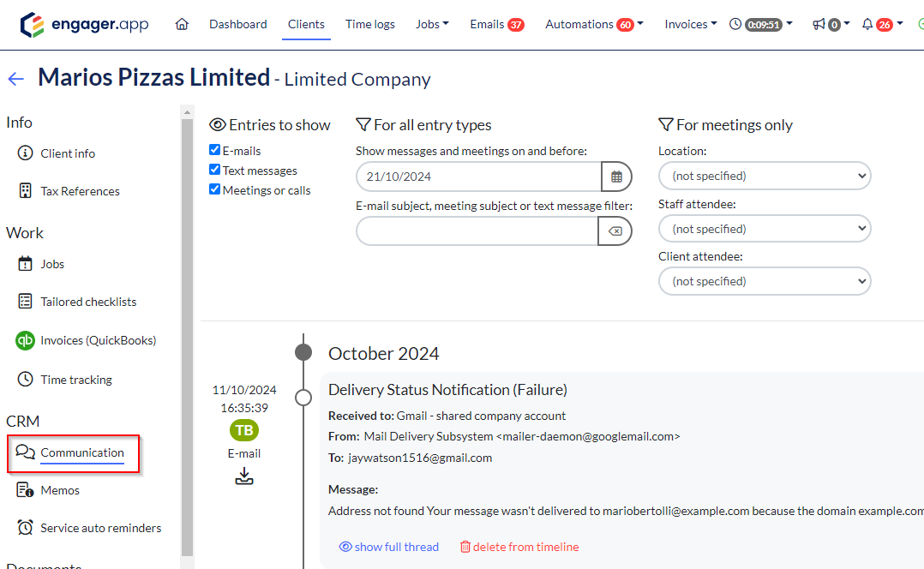
Task: Open the Clients tab
Action: [306, 24]
